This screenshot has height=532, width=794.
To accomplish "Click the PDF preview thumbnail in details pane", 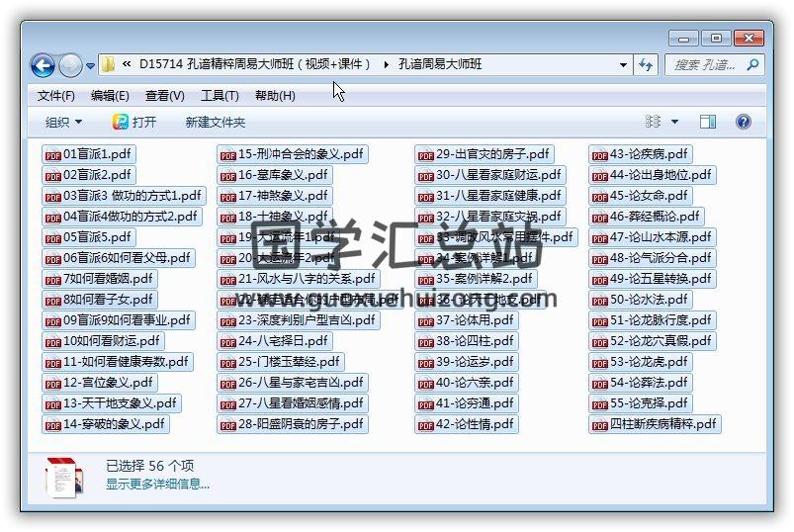I will (x=64, y=477).
